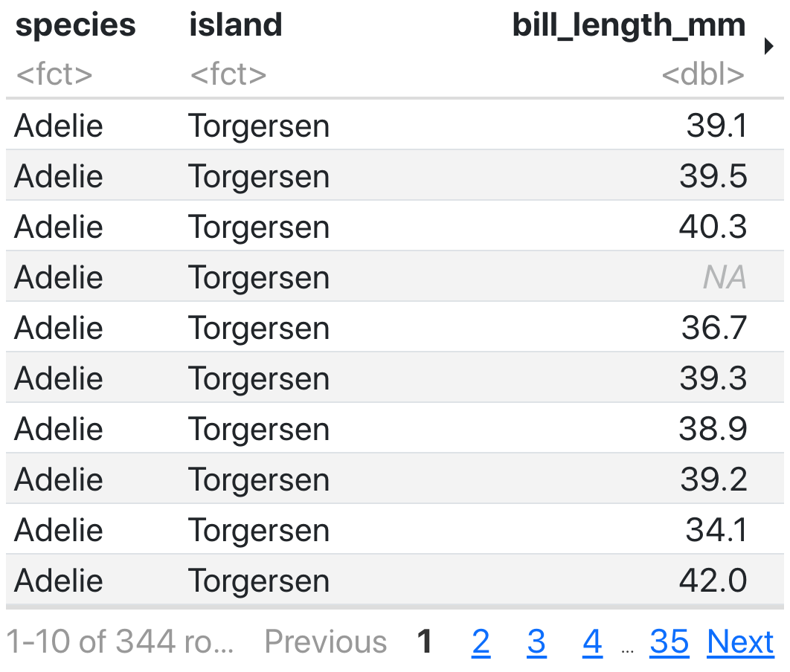Jump to page 4 of results
The width and height of the screenshot is (790, 672).
click(592, 642)
